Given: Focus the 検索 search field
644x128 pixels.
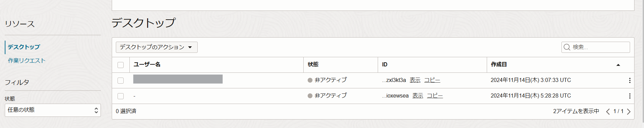Looking at the screenshot, I should (x=595, y=47).
